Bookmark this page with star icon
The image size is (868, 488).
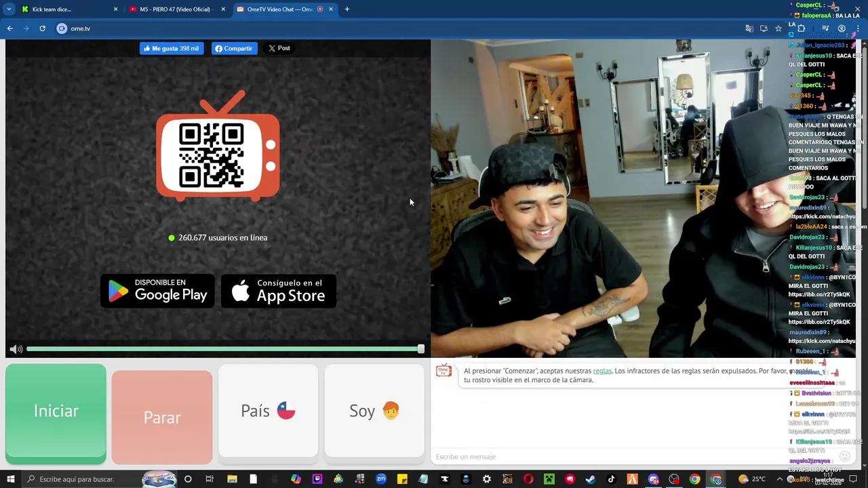(778, 28)
